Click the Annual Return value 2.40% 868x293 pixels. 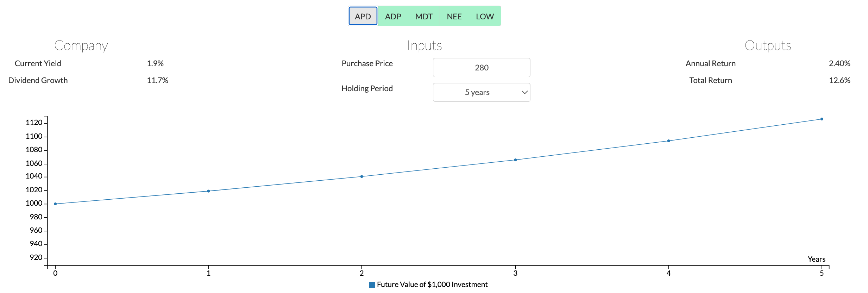(x=839, y=63)
